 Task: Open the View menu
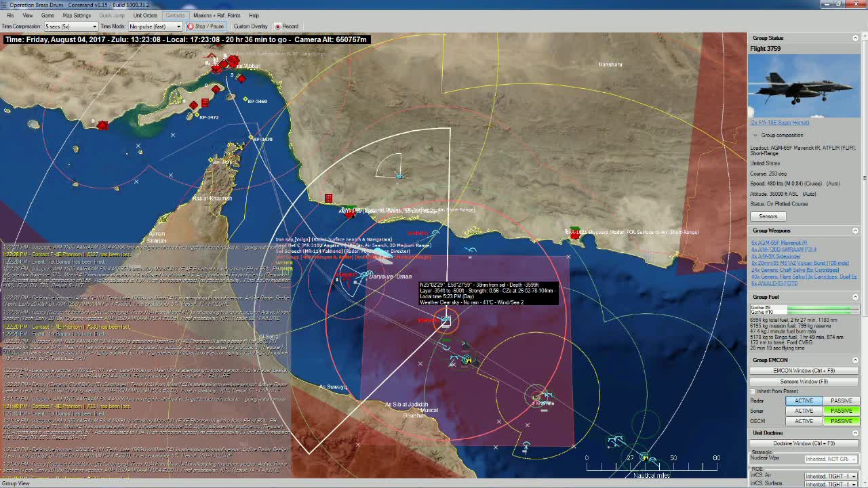(x=28, y=15)
